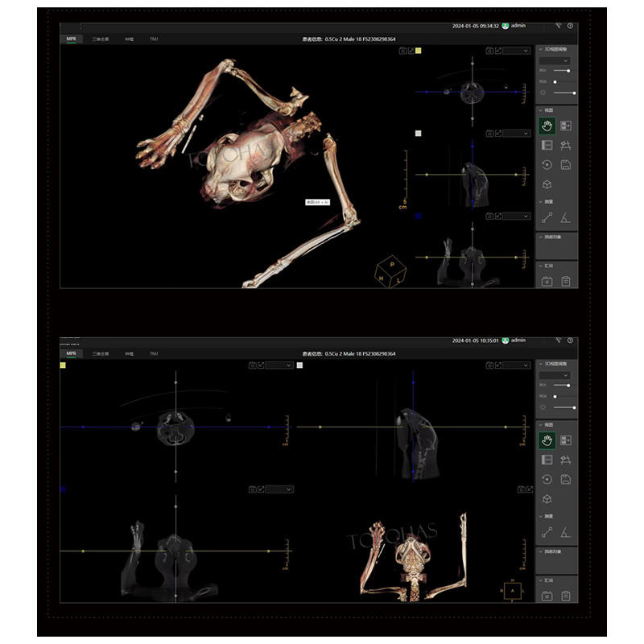Select the distance measurement tool in bottom window
The height and width of the screenshot is (644, 644).
[547, 532]
